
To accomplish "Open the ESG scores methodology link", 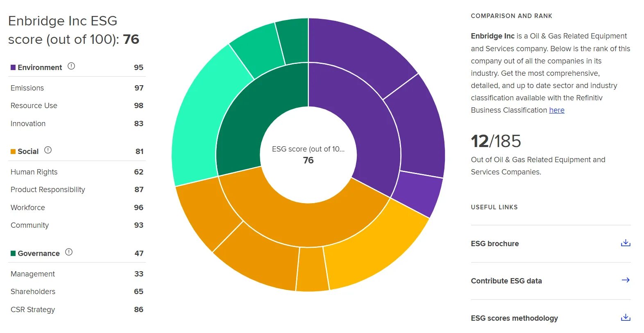I will 514,318.
